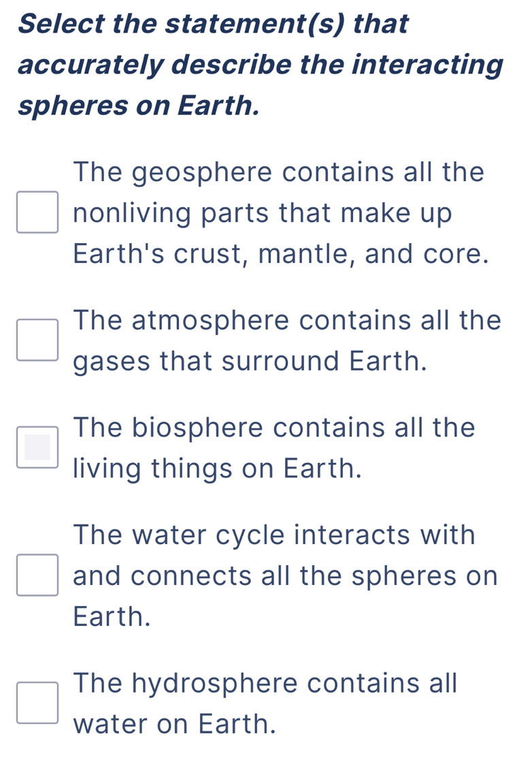
Task: Enable the water cycle statement checkbox
Action: [37, 575]
